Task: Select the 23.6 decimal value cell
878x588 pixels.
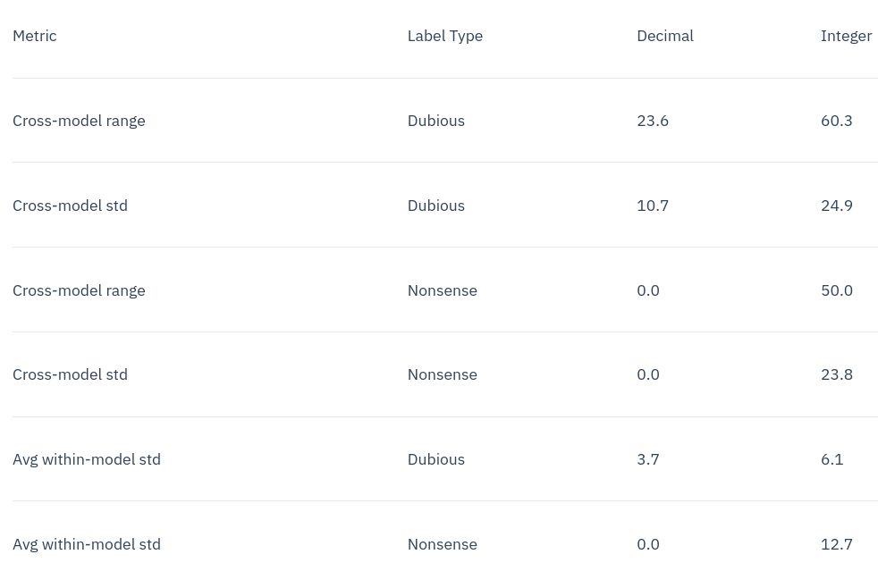Action: click(x=653, y=121)
